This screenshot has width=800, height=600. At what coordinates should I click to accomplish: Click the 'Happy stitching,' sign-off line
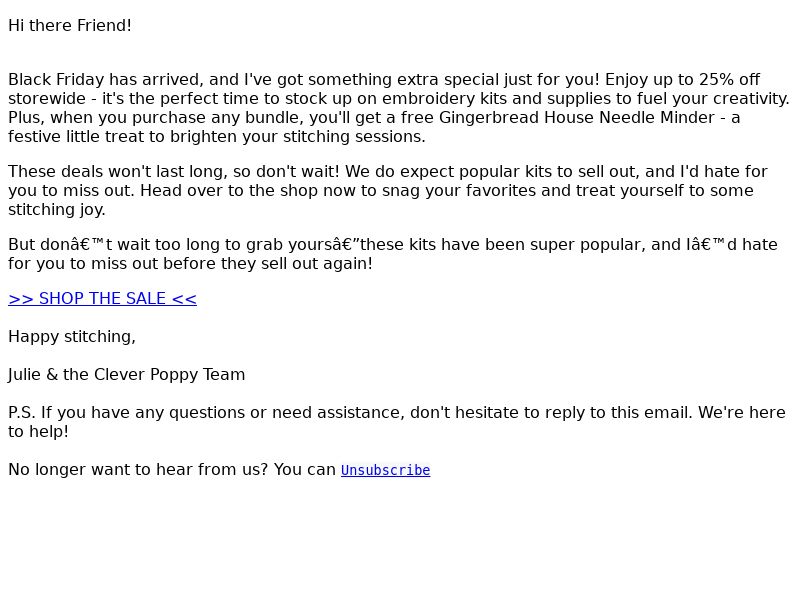click(72, 337)
